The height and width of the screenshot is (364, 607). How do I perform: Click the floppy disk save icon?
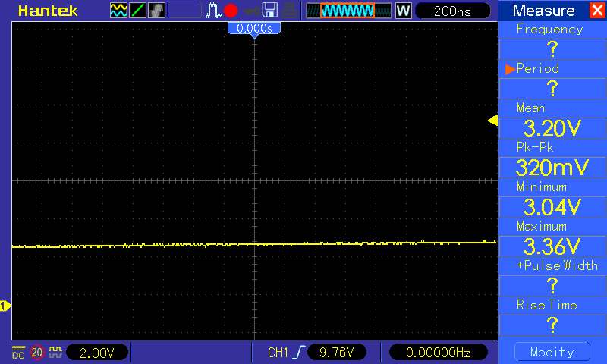pos(270,11)
